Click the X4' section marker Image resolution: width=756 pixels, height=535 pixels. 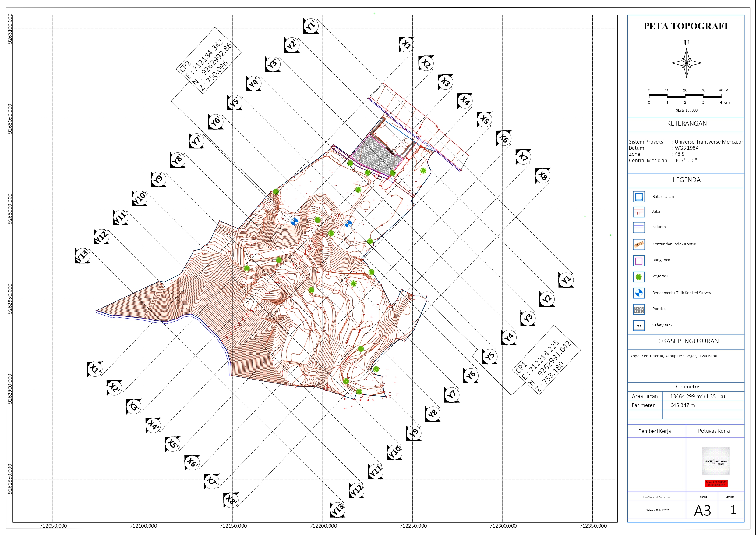point(153,425)
